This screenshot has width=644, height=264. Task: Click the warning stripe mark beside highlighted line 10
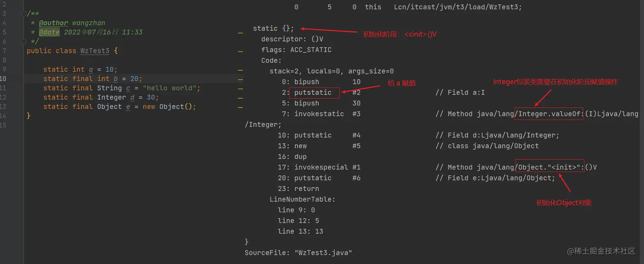240,79
